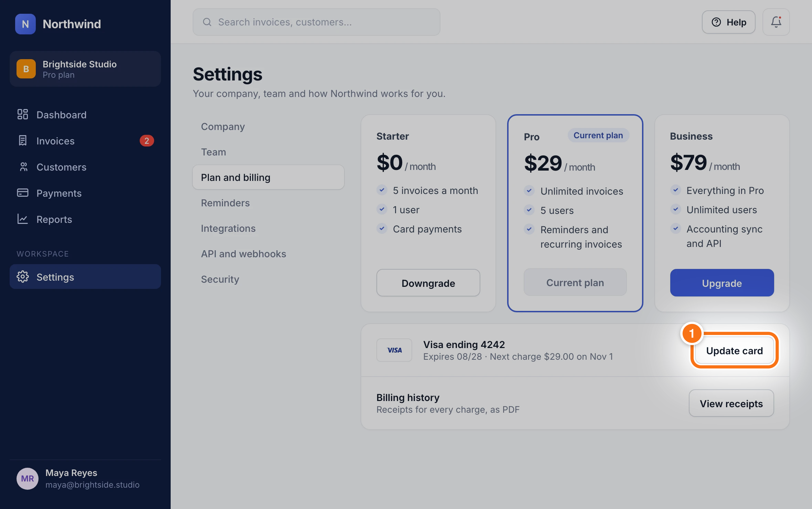Click 'Unlimited invoices' feature text
Screen dimensions: 812x509
click(581, 191)
